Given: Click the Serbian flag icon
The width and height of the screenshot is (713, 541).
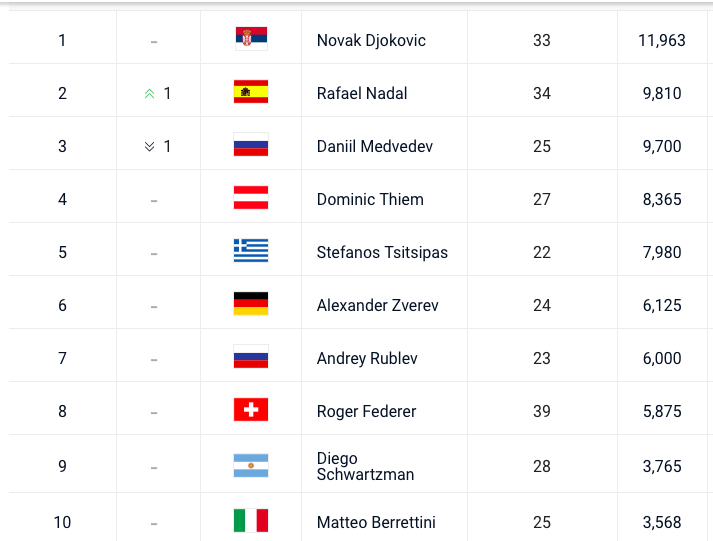Looking at the screenshot, I should click(x=251, y=39).
